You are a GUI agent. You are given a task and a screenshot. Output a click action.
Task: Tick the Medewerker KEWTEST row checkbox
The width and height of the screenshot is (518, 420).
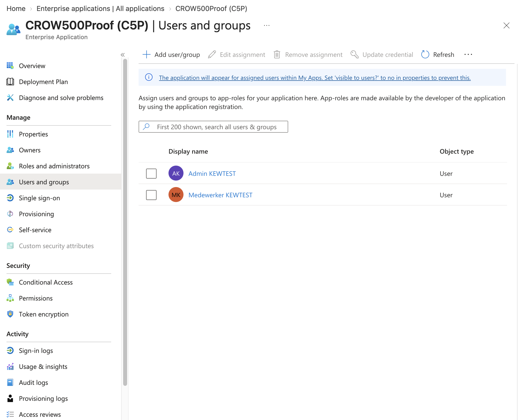tap(151, 195)
